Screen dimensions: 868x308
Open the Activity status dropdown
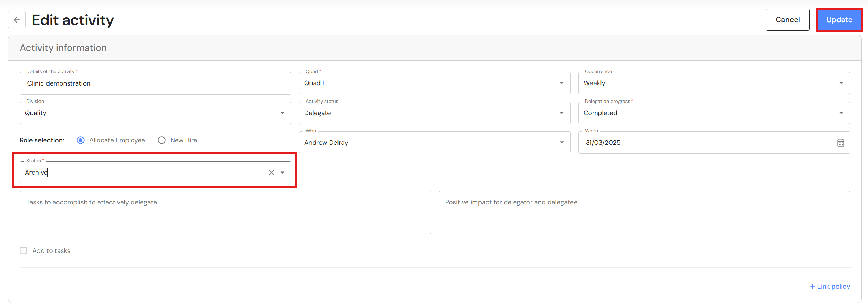click(x=562, y=113)
